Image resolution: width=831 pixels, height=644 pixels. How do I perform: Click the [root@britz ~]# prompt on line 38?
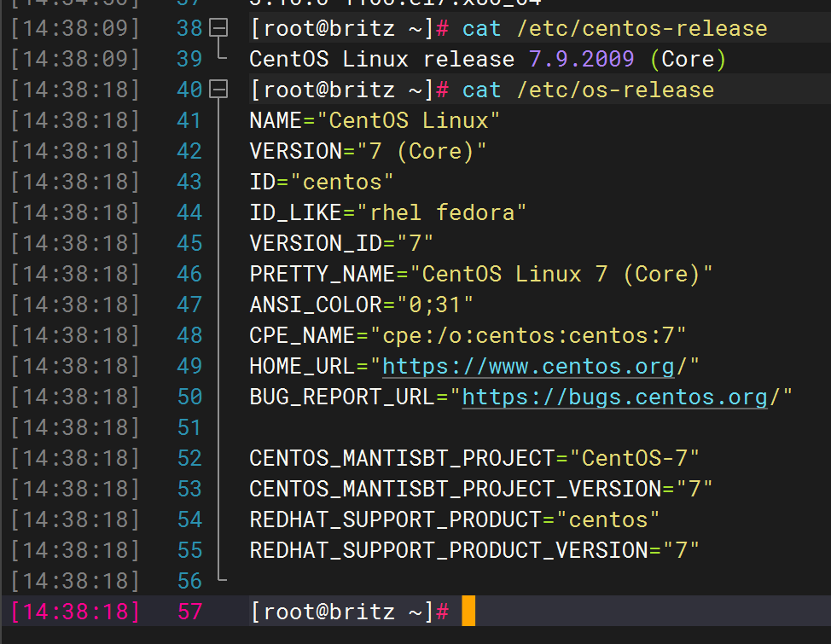pyautogui.click(x=349, y=28)
